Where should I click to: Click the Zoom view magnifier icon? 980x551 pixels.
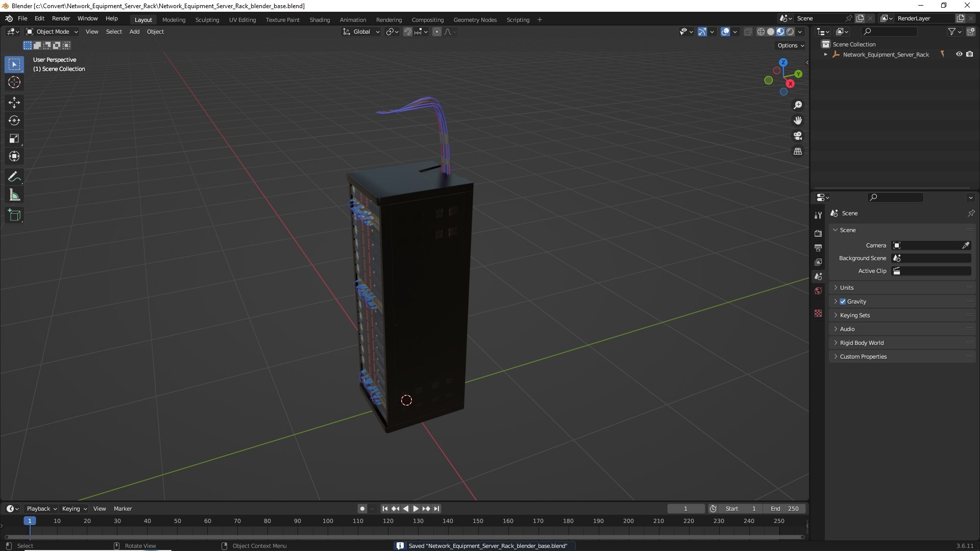coord(798,105)
